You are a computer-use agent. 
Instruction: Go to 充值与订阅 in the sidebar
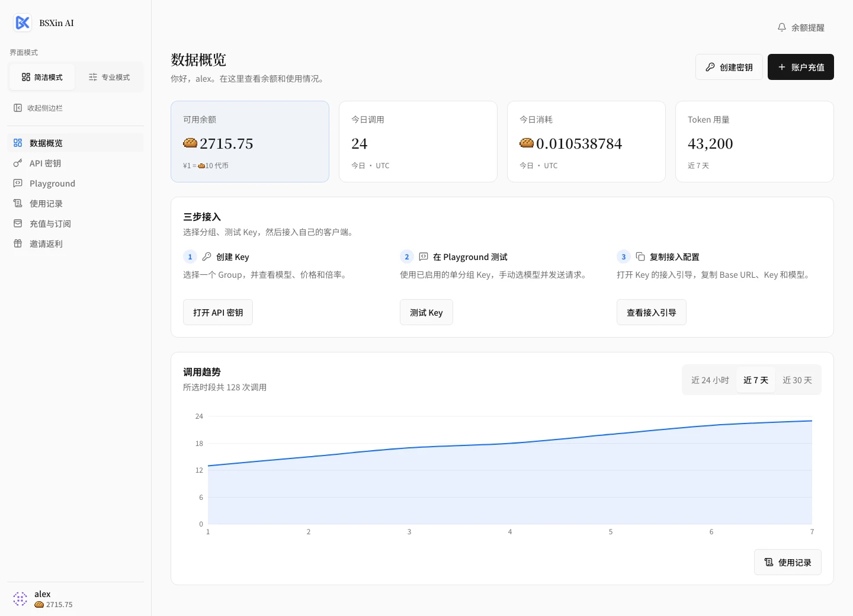76,223
